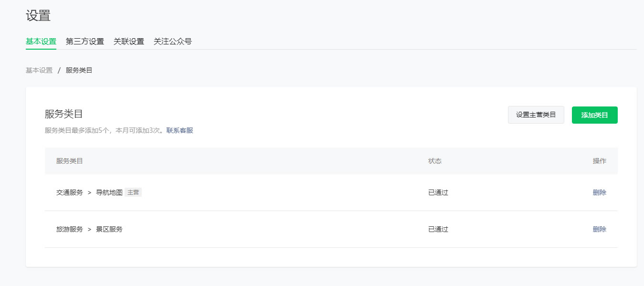Open the 第三方设置 tab
The height and width of the screenshot is (286, 644).
click(85, 42)
